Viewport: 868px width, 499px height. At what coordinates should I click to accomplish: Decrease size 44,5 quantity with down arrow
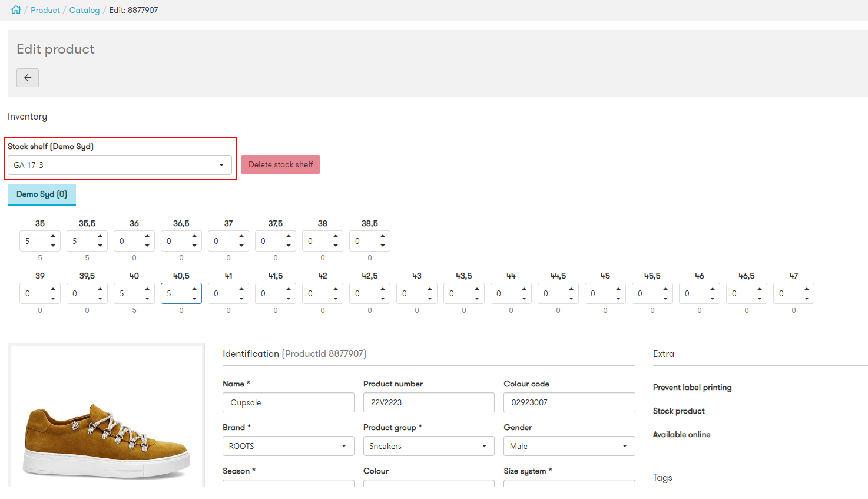(571, 298)
